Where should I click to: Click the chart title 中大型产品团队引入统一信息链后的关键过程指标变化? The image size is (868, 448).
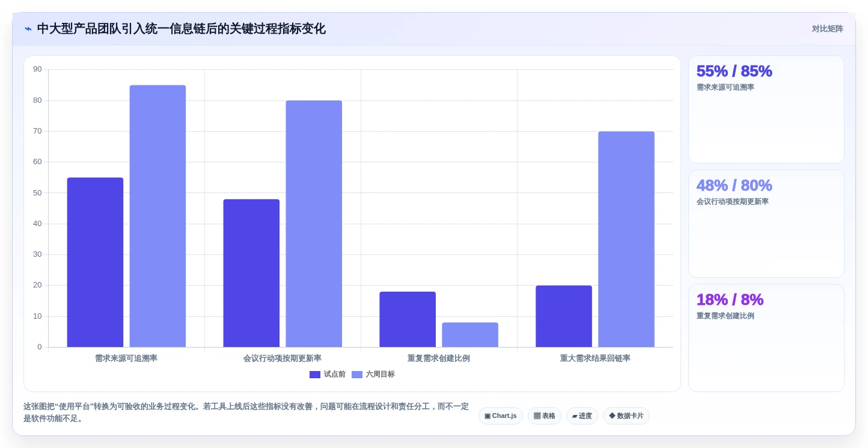click(x=182, y=29)
